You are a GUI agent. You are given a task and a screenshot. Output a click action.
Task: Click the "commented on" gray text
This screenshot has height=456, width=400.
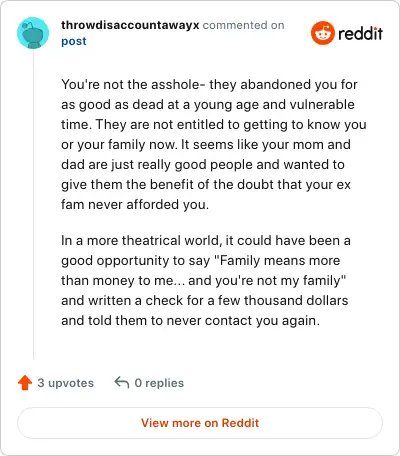(244, 25)
